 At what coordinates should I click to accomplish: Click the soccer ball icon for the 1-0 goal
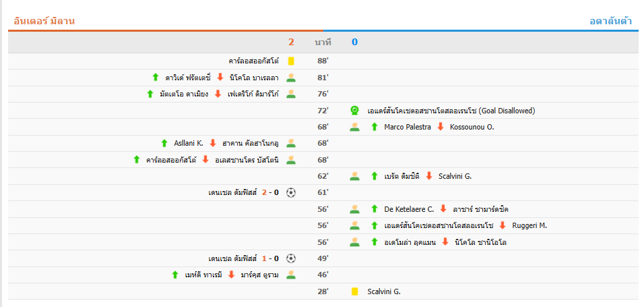291,258
